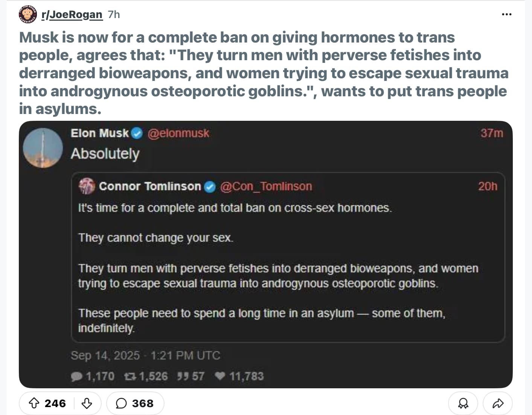Viewport: 532px width, 415px height.
Task: Click the tweet timestamp Sep 14, 2025
Action: tap(145, 356)
